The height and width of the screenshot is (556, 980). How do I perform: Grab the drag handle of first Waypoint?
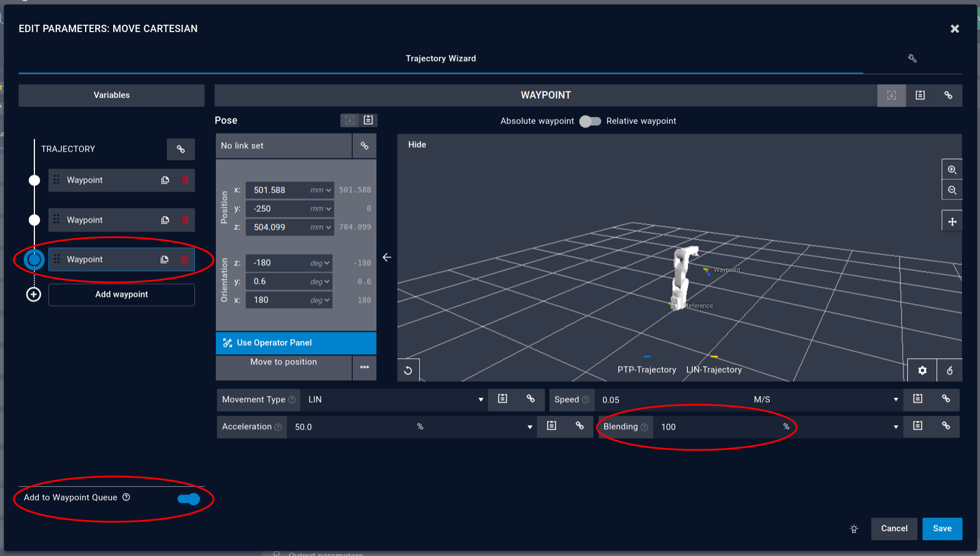[56, 180]
